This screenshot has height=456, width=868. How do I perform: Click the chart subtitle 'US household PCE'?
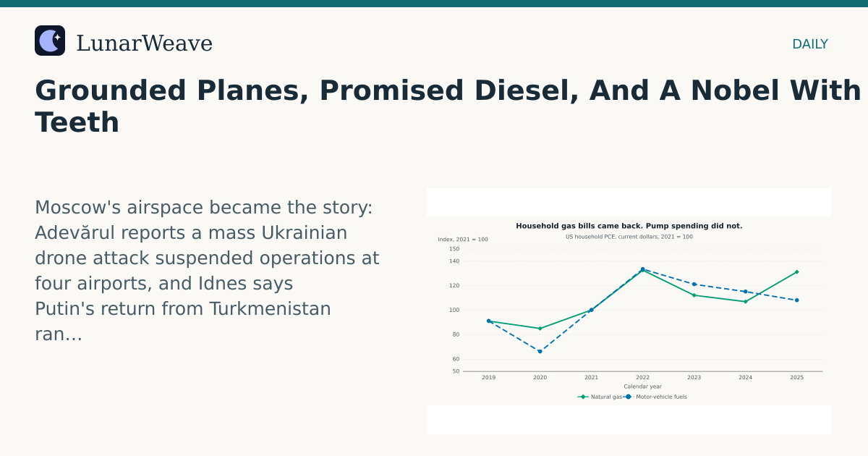pyautogui.click(x=629, y=237)
